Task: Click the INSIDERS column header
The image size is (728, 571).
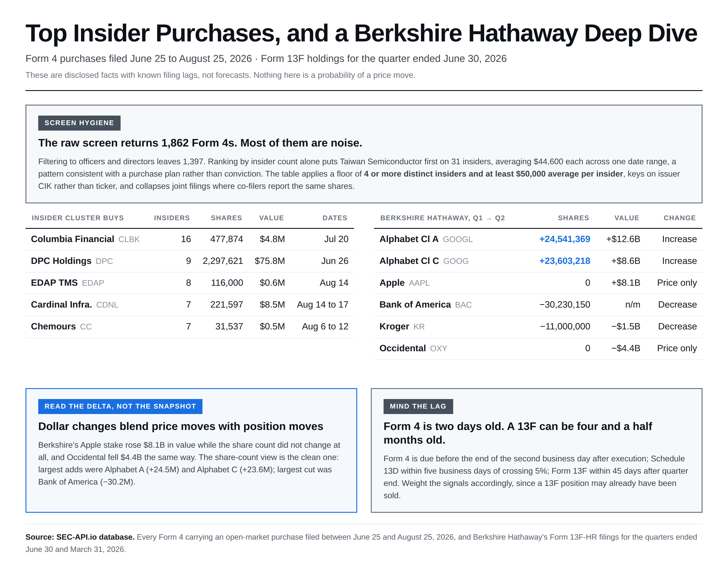Action: [x=172, y=218]
